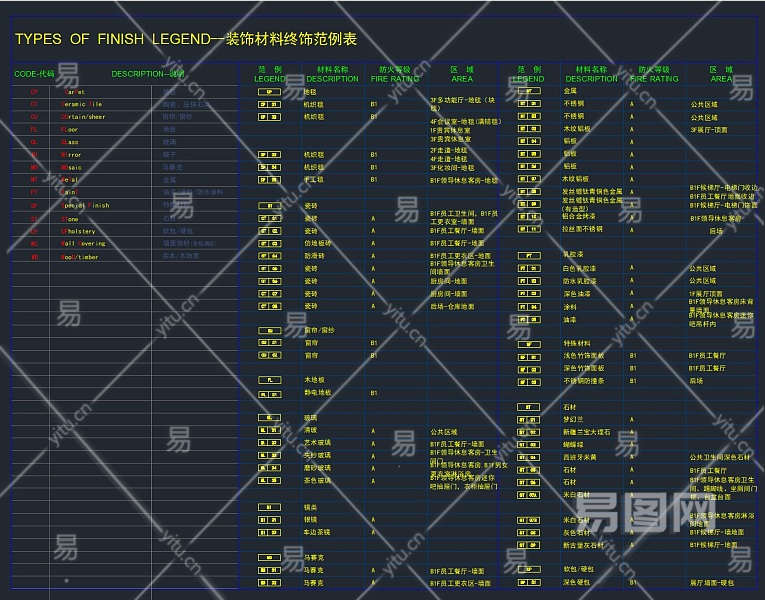Viewport: 765px width, 600px height.
Task: Click the "WooD/timber" description cell
Action: (80, 257)
